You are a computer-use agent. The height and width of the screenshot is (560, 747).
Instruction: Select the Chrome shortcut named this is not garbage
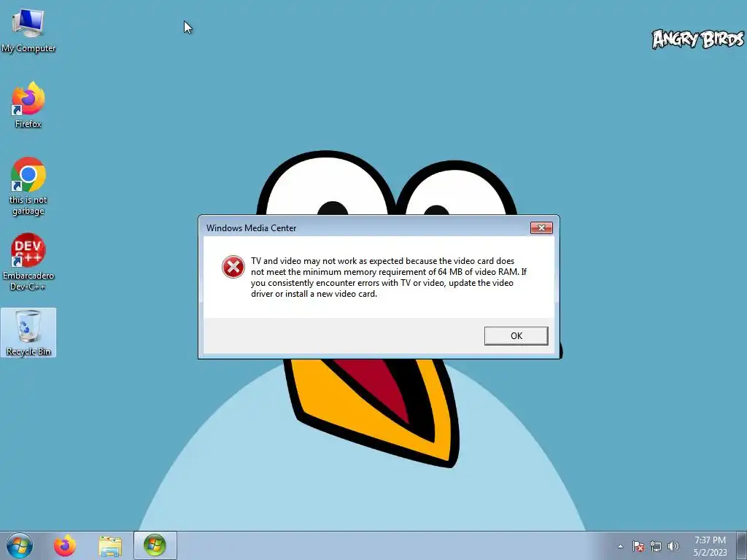tap(28, 186)
